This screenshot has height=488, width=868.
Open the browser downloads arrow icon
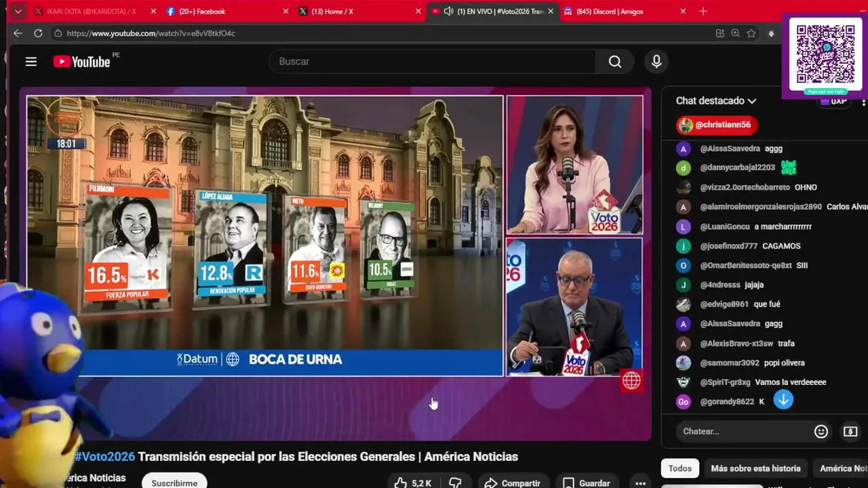point(771,33)
